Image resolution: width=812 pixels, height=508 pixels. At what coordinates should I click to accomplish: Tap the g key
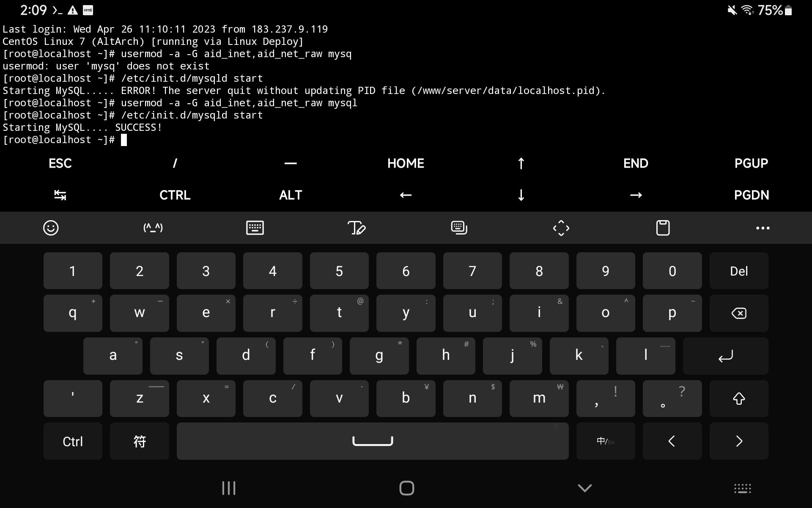coord(379,356)
